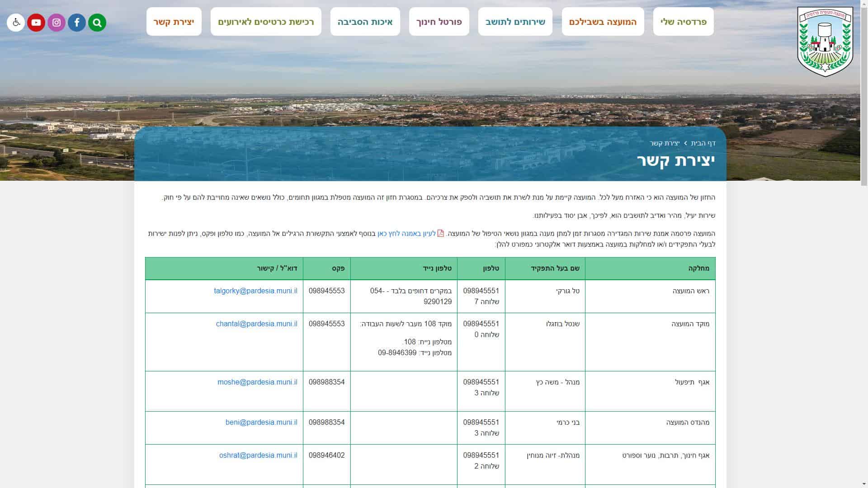Screen dimensions: 868x488
Task: Open the המועצה בשבילכם menu
Action: (x=603, y=22)
